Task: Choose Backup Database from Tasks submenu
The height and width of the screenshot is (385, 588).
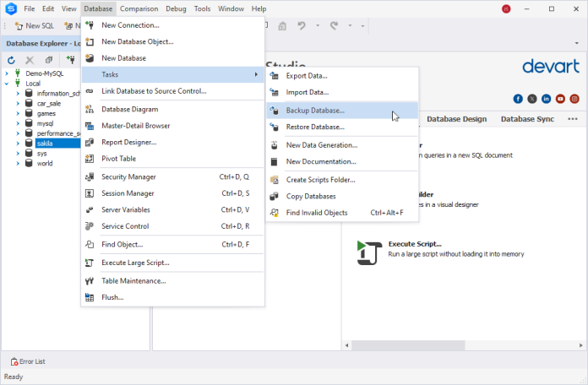Action: (x=315, y=111)
